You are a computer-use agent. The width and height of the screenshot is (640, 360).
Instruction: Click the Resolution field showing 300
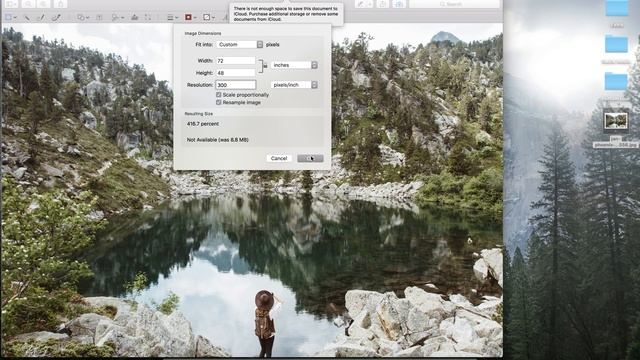[x=236, y=85]
